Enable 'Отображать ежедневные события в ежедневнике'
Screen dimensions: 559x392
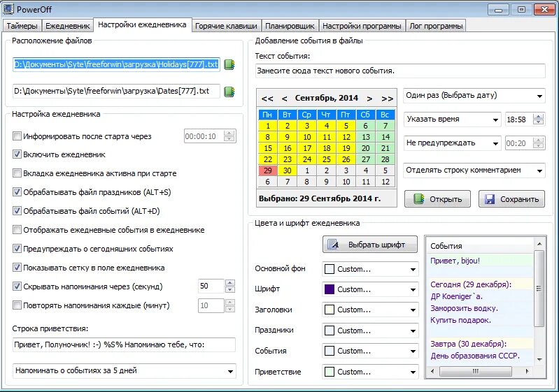click(17, 230)
